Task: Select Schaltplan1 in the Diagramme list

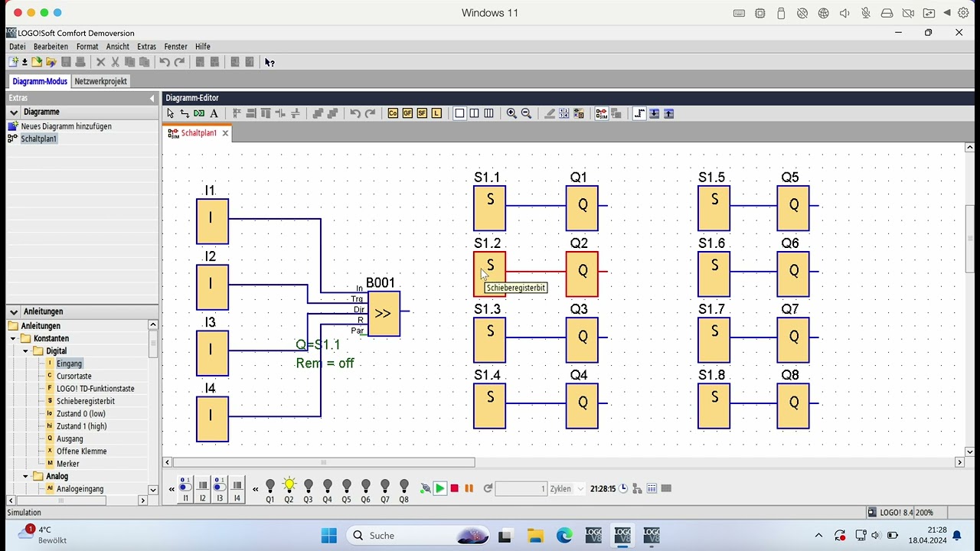Action: (x=38, y=139)
